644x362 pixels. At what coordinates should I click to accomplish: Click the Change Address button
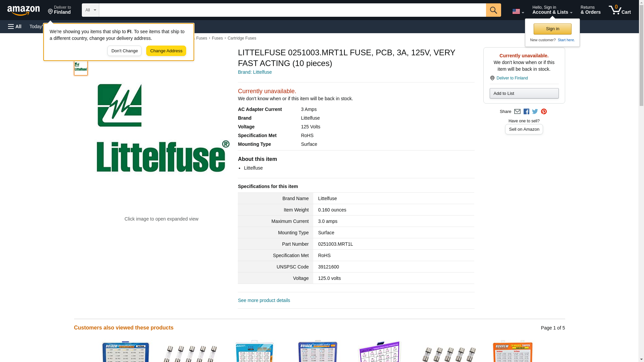point(166,51)
